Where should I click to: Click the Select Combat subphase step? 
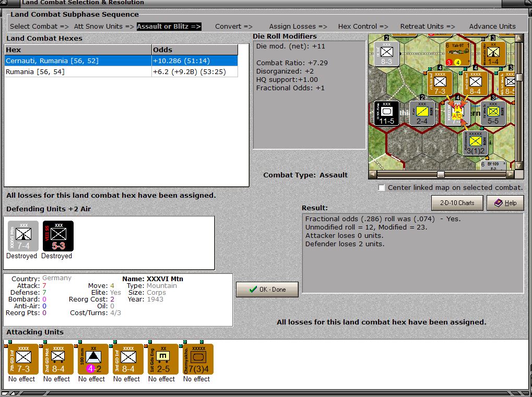click(39, 26)
